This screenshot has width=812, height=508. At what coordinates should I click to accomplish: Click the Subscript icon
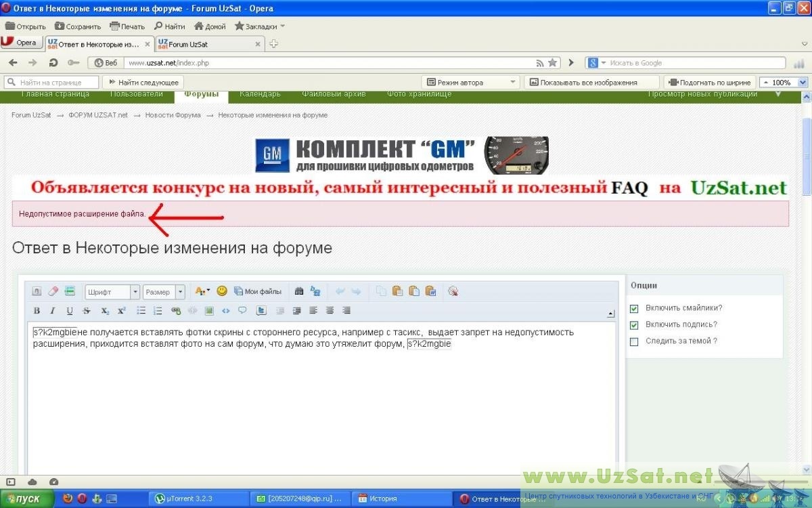105,311
